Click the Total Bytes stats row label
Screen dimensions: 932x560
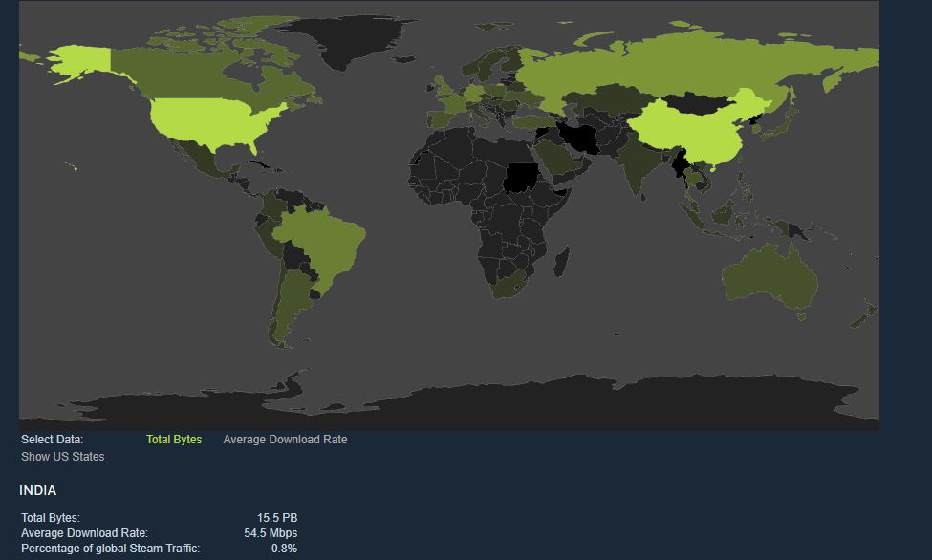pyautogui.click(x=51, y=518)
